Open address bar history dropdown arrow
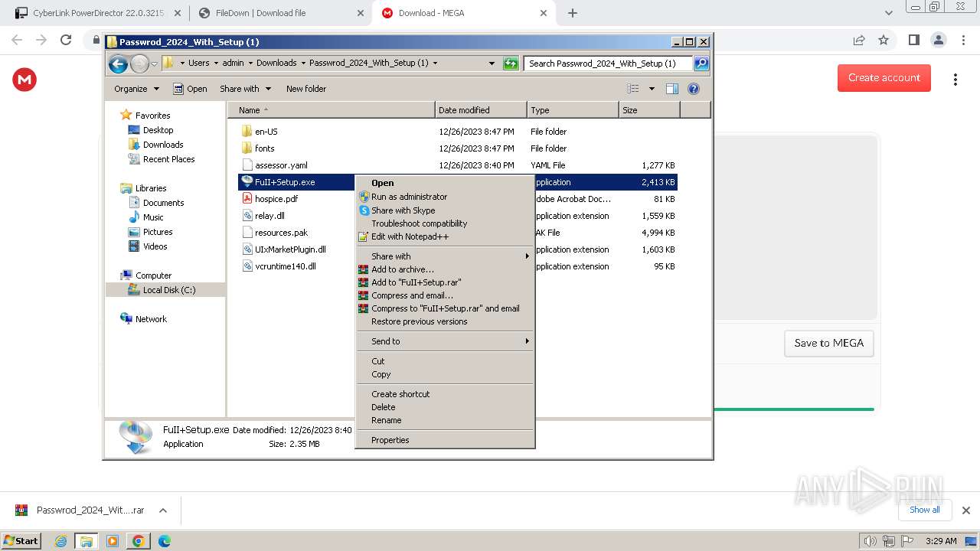The image size is (980, 551). [x=492, y=64]
